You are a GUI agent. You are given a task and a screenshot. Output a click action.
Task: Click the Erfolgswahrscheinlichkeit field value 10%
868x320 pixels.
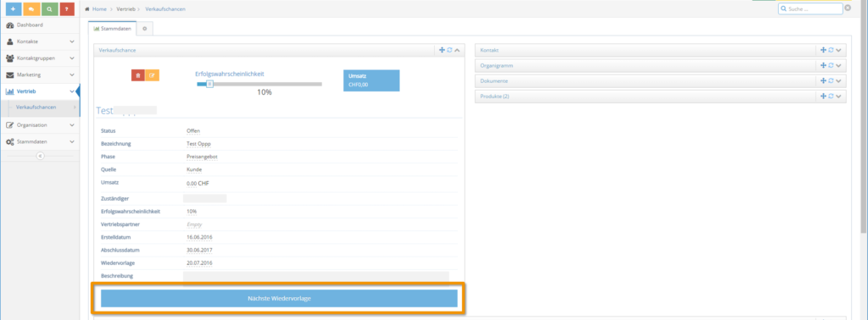coord(192,211)
